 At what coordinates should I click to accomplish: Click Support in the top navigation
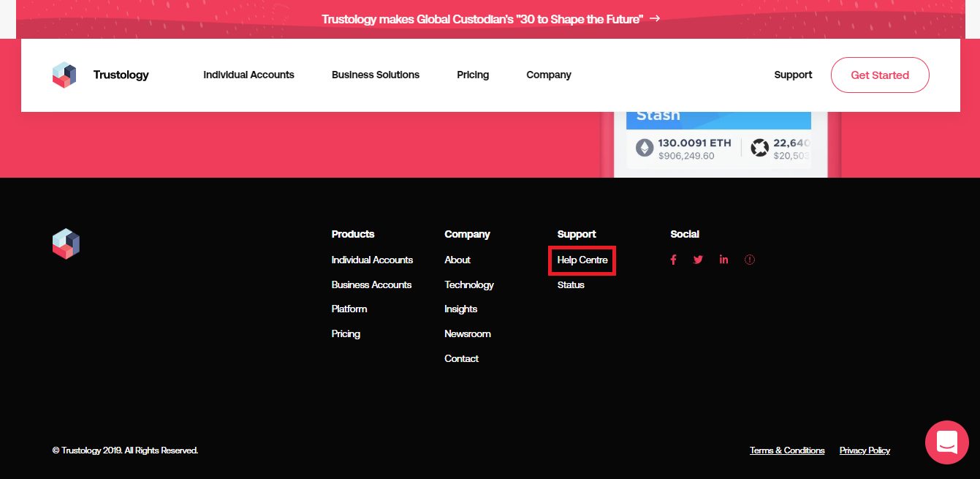coord(793,75)
